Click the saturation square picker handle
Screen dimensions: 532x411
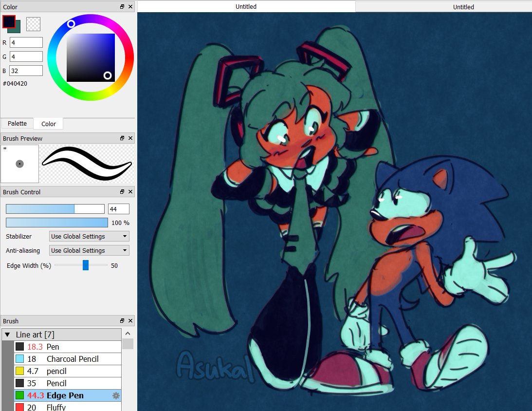pyautogui.click(x=108, y=75)
